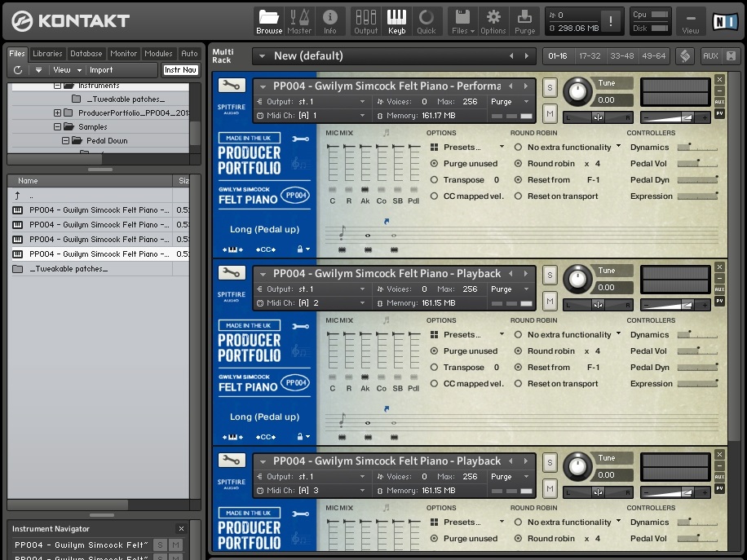Open the browser View dropdown
Viewport: 747px width, 560px height.
(67, 70)
